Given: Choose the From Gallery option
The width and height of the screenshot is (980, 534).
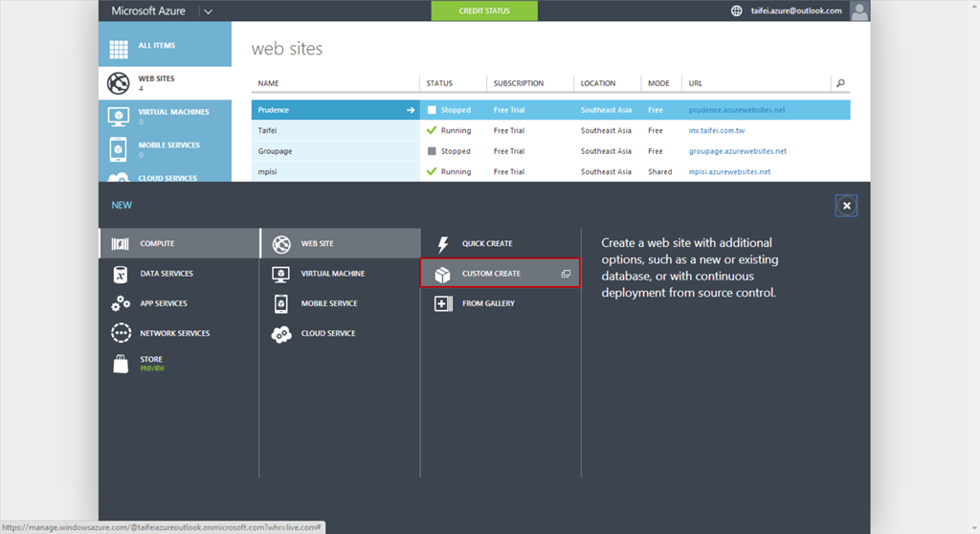Looking at the screenshot, I should tap(500, 304).
